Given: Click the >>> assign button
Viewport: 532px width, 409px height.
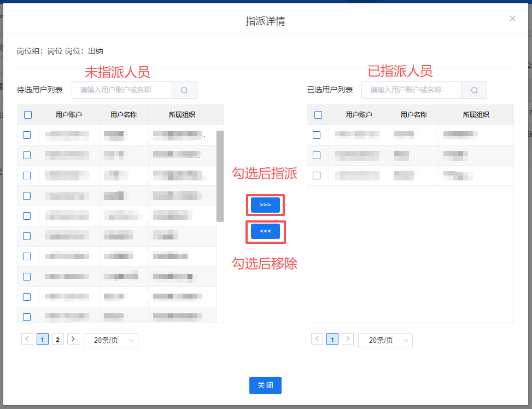Looking at the screenshot, I should pyautogui.click(x=265, y=205).
